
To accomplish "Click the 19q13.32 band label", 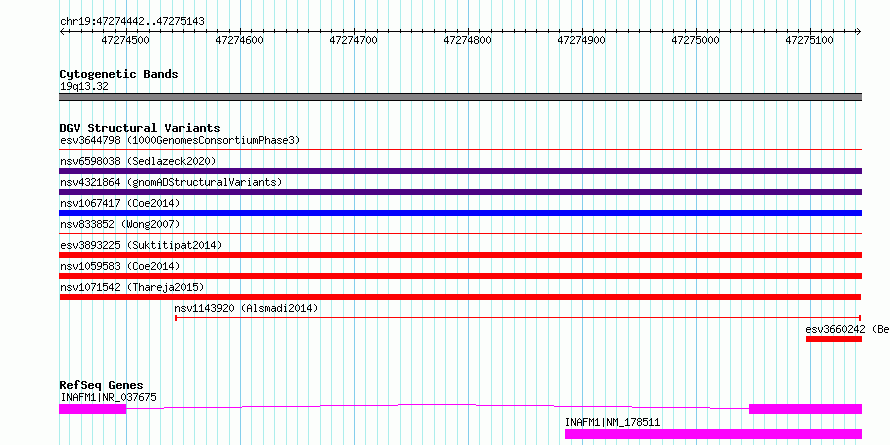I will [x=84, y=87].
